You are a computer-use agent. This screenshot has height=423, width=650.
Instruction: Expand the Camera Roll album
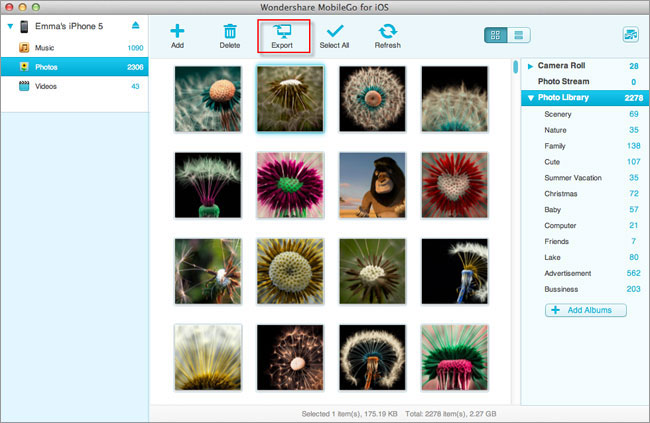tap(530, 66)
